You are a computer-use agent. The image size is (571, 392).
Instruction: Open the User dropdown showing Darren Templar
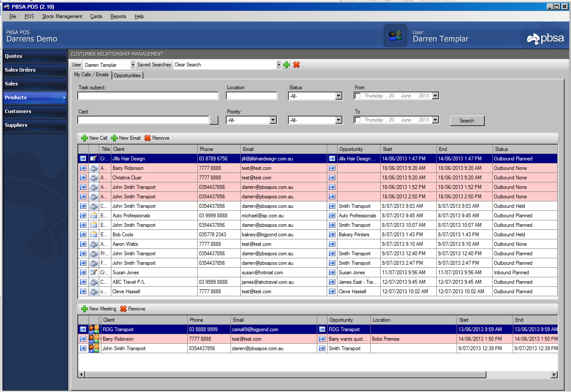coord(133,65)
